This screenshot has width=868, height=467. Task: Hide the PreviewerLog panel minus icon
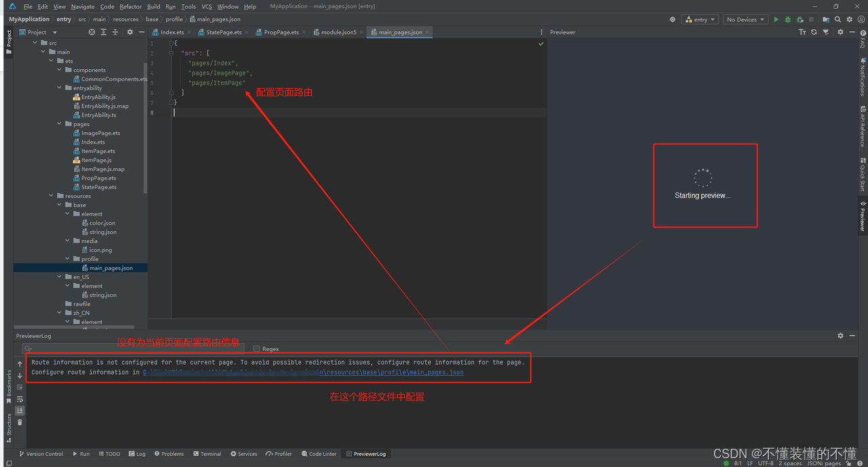point(852,336)
